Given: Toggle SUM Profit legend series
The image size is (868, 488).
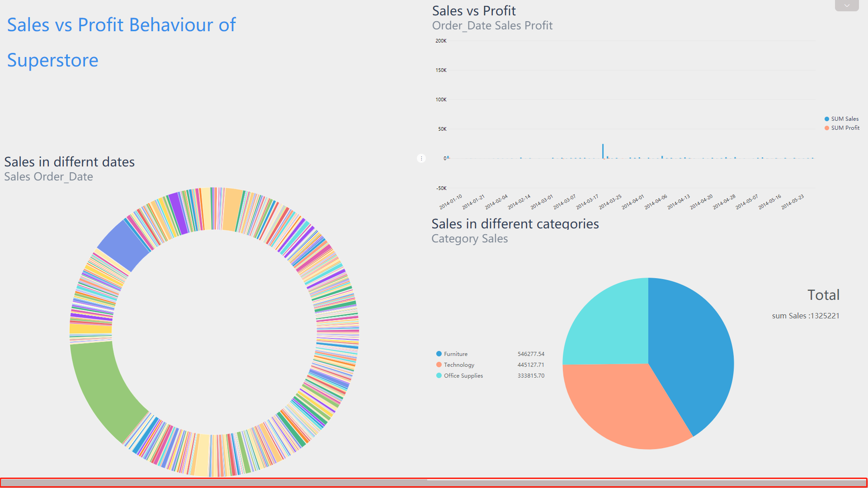Looking at the screenshot, I should tap(842, 128).
